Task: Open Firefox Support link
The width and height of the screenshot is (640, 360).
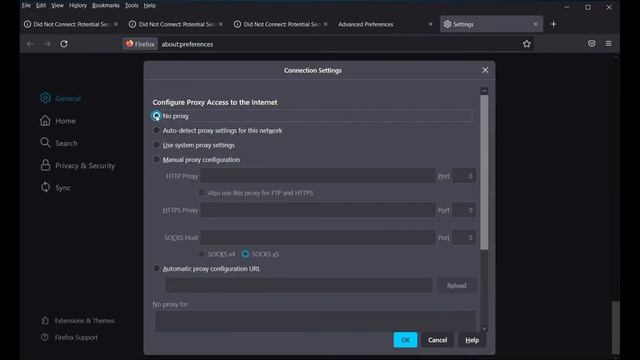Action: coord(69,338)
